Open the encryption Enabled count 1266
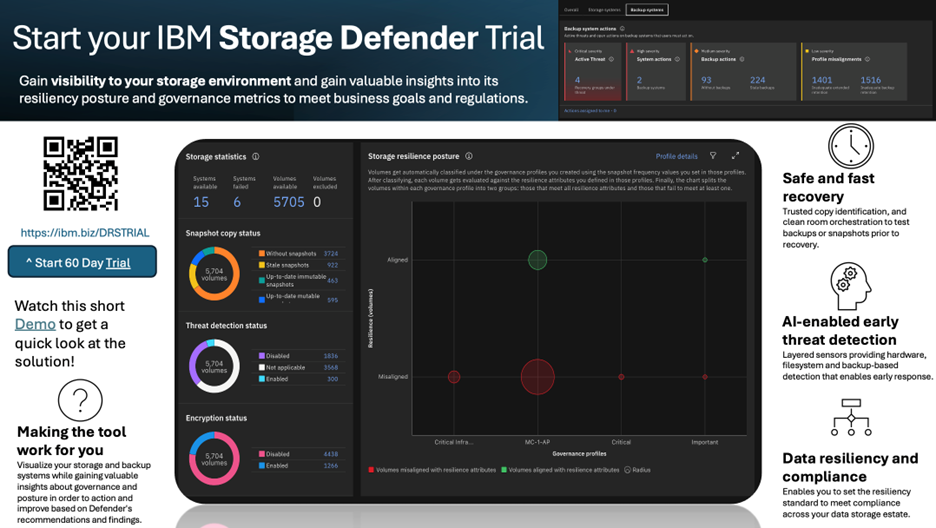 [331, 465]
